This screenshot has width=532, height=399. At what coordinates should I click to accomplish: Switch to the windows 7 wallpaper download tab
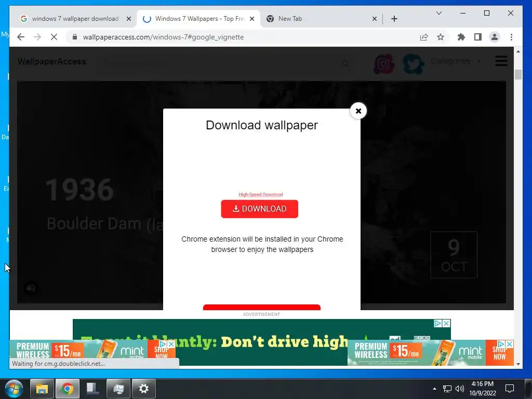(75, 19)
